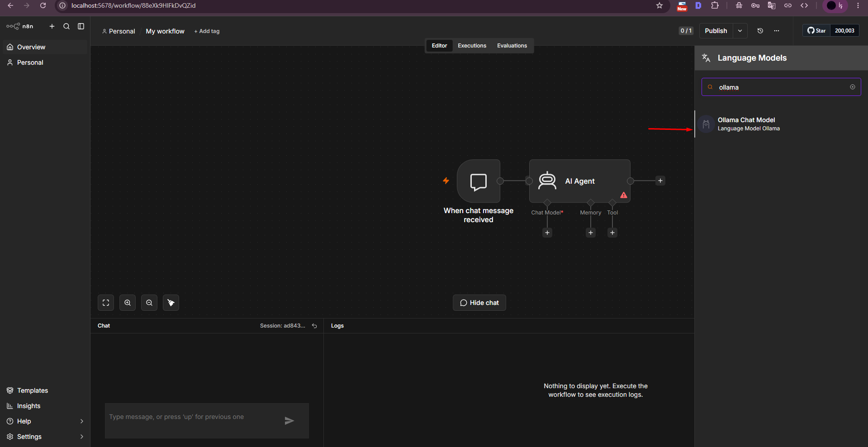Click the blue D extension icon
The width and height of the screenshot is (868, 447).
click(698, 5)
